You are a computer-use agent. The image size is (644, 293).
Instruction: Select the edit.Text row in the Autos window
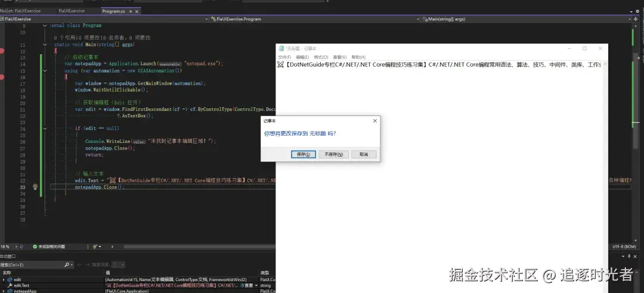click(x=138, y=285)
